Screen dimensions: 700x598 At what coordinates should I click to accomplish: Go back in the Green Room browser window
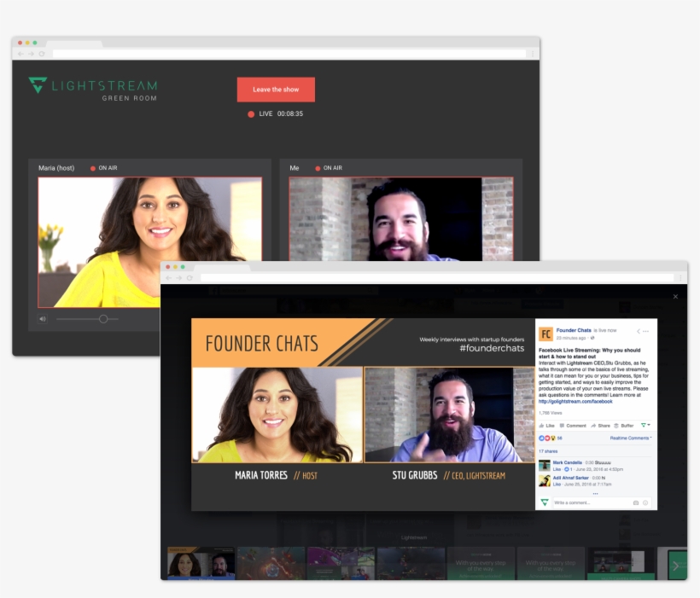tap(20, 54)
